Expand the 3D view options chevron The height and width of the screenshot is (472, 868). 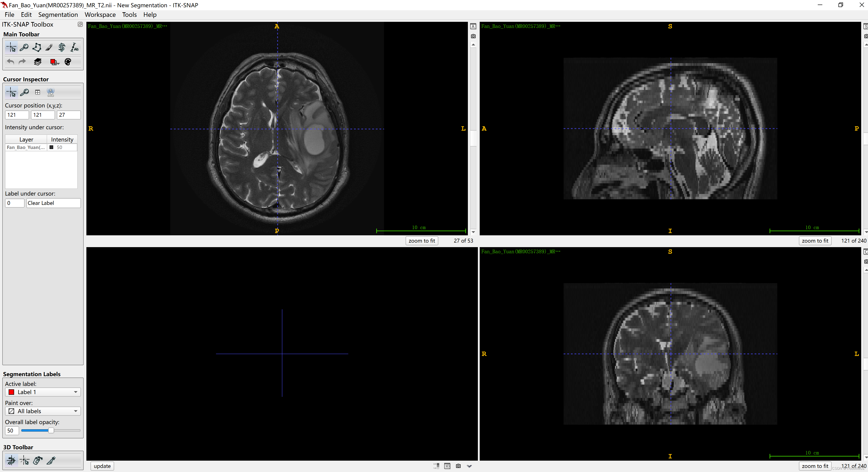click(x=469, y=466)
